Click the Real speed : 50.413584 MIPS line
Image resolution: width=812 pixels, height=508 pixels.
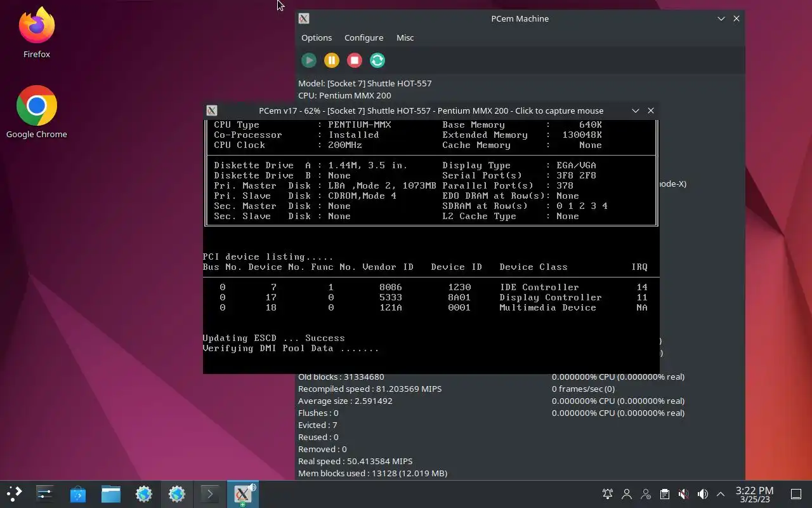click(x=355, y=461)
